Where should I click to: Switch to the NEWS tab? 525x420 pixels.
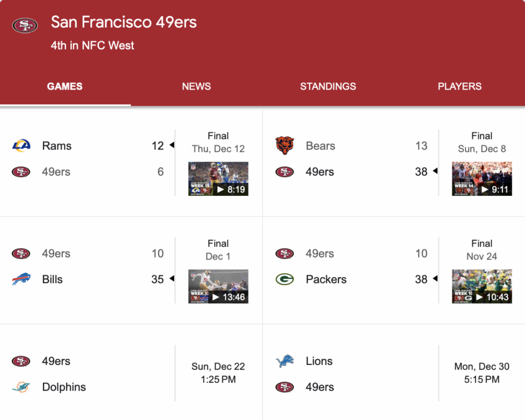point(196,86)
